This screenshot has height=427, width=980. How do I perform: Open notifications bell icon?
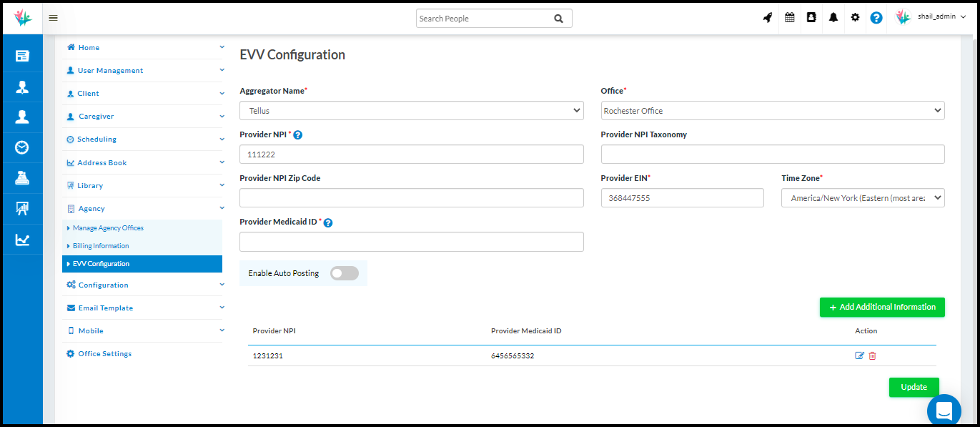(x=833, y=18)
